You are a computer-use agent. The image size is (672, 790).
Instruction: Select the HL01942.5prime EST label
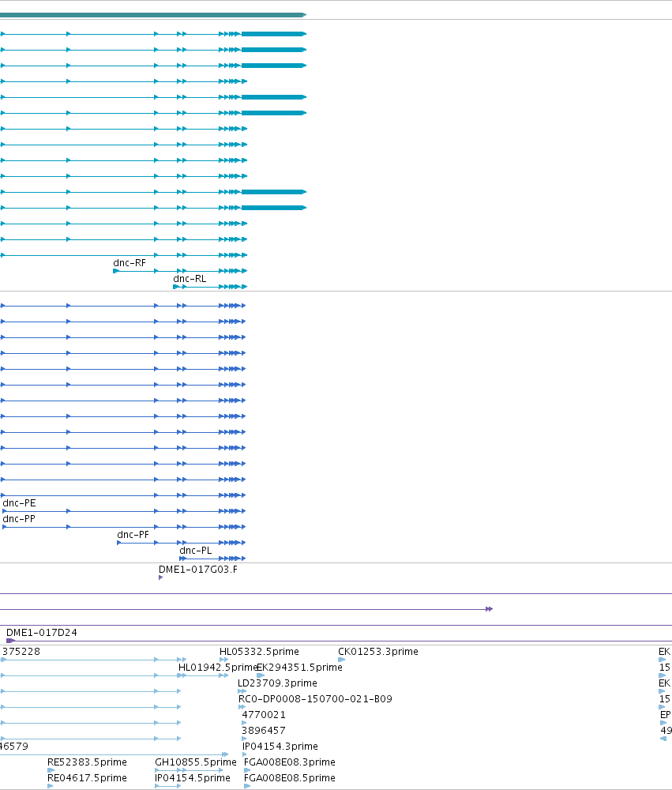point(218,667)
